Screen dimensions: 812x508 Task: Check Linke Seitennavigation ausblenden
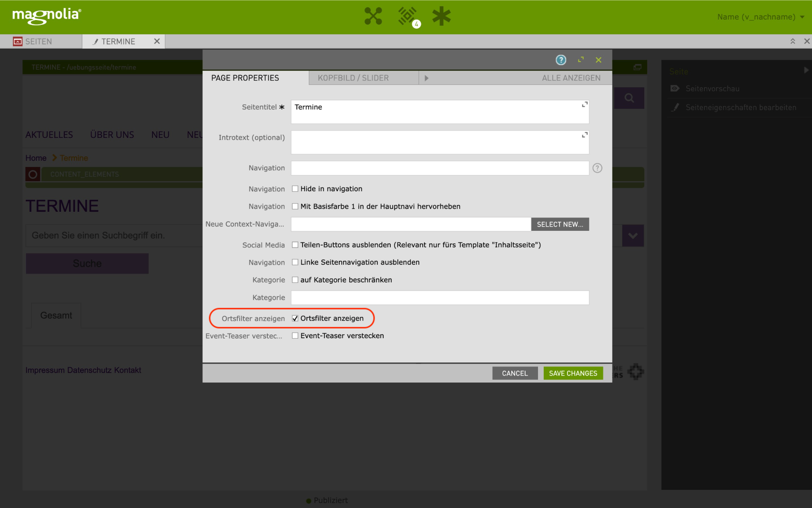(x=295, y=262)
